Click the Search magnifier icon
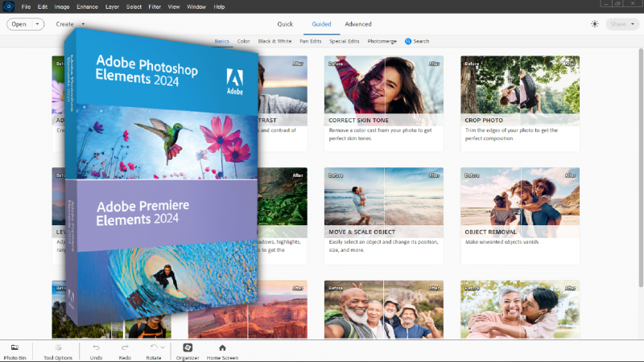Viewport: 644px width, 362px height. pyautogui.click(x=408, y=41)
